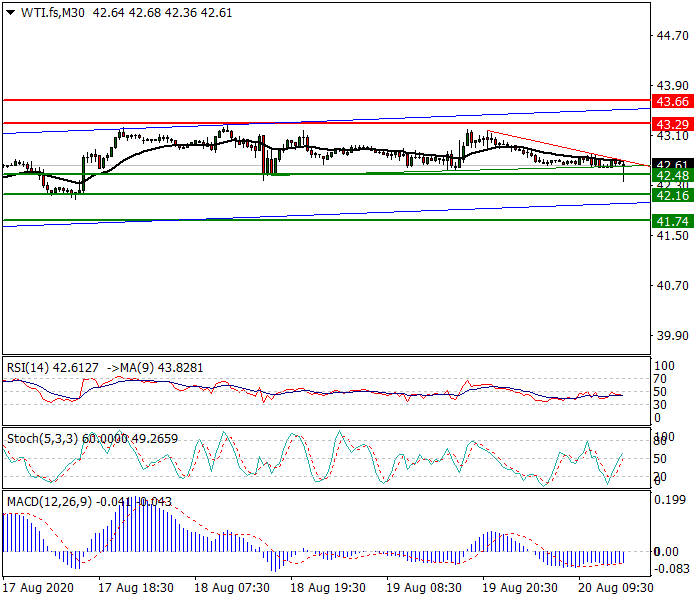
Task: Click the 18 Aug 19:30 time label
Action: 328,588
